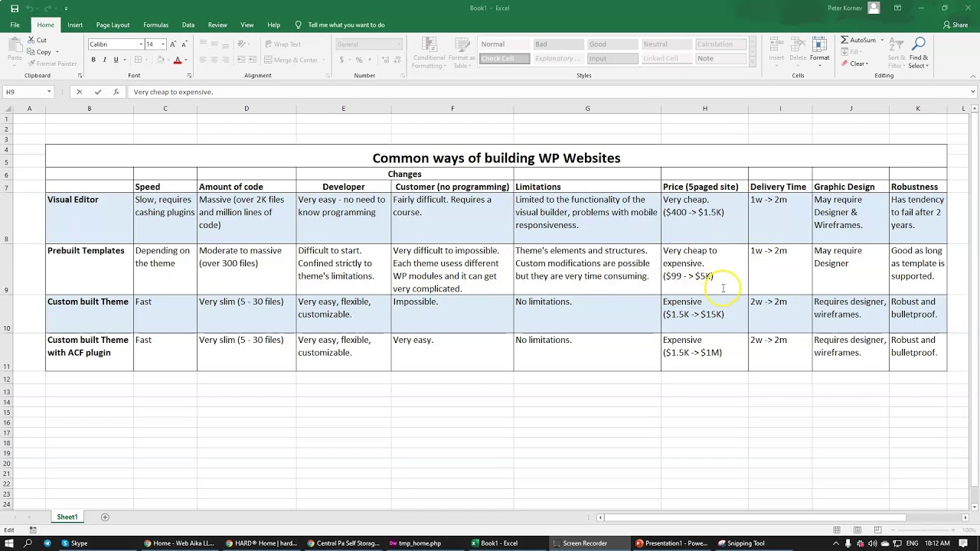Switch to the View tab
The height and width of the screenshot is (551, 980).
tap(247, 24)
